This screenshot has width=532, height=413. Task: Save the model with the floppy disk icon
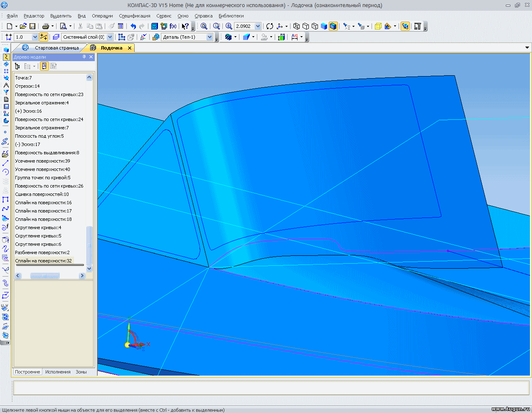(32, 26)
